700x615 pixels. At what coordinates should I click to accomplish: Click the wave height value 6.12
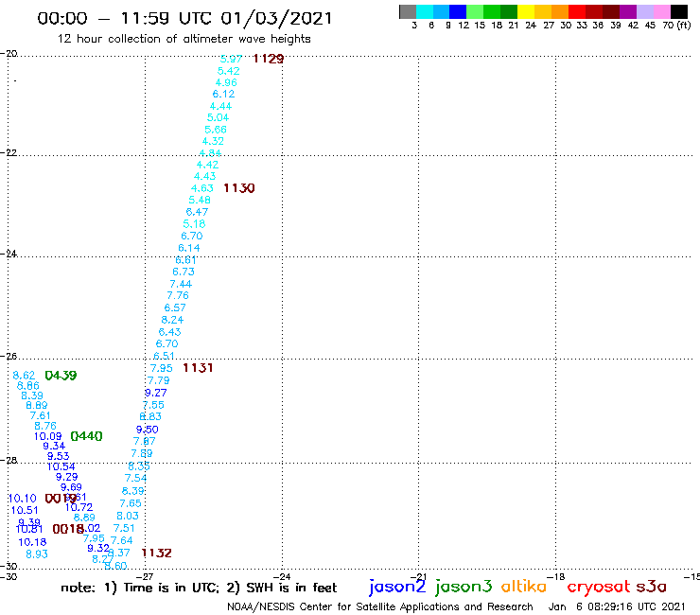click(x=223, y=94)
